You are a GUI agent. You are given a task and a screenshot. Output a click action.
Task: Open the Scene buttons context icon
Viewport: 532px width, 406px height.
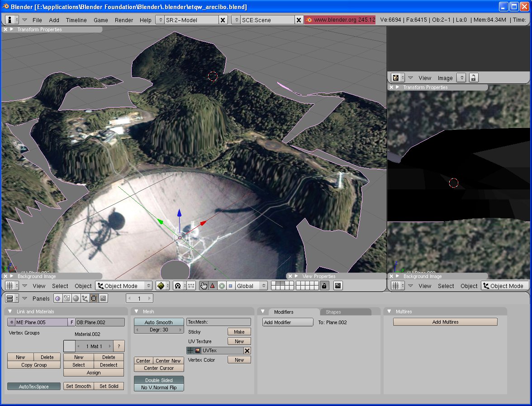pyautogui.click(x=103, y=298)
